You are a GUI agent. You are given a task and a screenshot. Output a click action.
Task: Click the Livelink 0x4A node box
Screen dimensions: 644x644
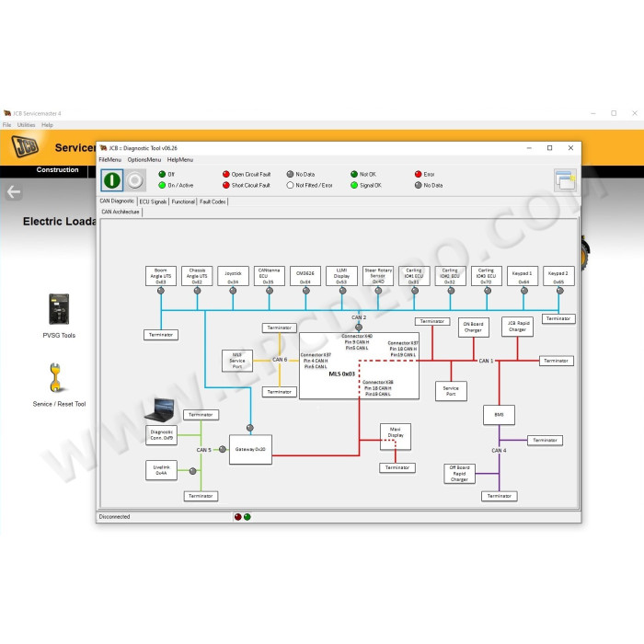point(161,470)
